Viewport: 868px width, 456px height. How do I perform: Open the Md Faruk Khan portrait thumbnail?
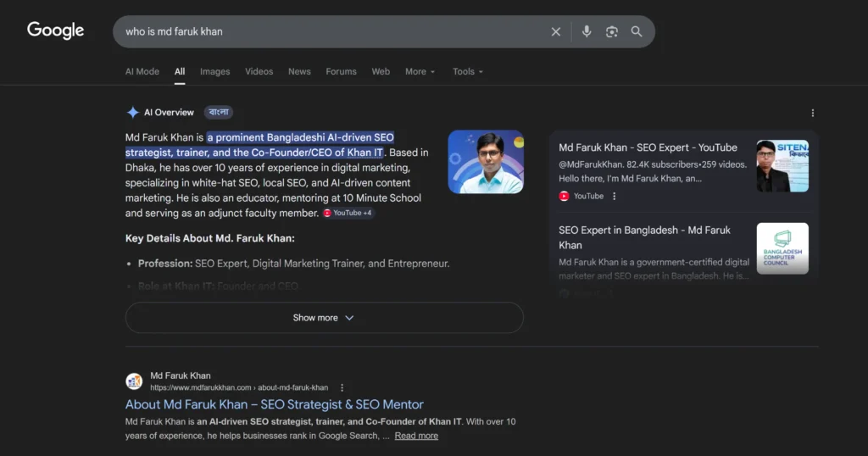tap(486, 162)
